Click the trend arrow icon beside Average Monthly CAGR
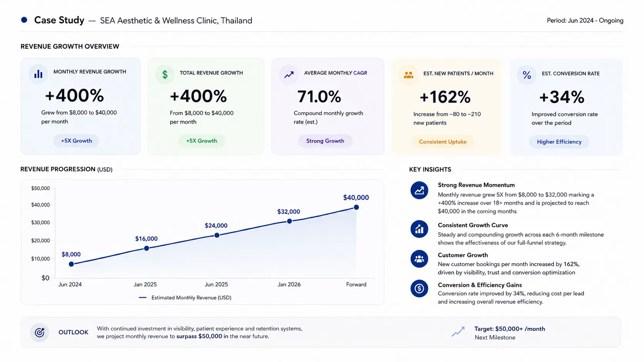Viewport: 644px width, 362px height. tap(289, 75)
